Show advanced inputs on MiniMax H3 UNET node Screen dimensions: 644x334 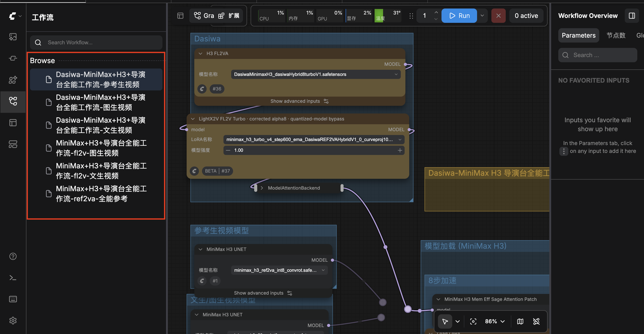[263, 293]
